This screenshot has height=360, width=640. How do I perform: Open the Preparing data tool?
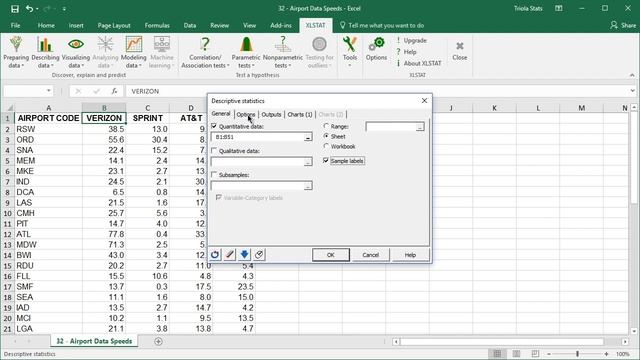[16, 52]
